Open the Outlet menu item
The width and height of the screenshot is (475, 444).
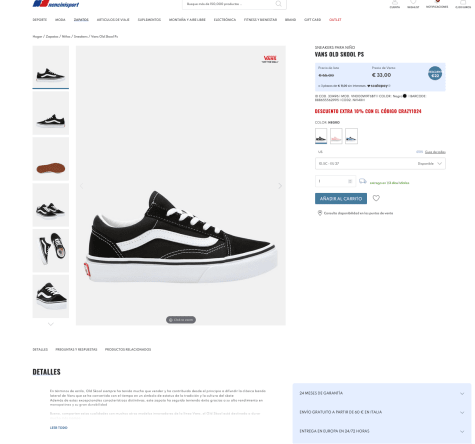(335, 20)
